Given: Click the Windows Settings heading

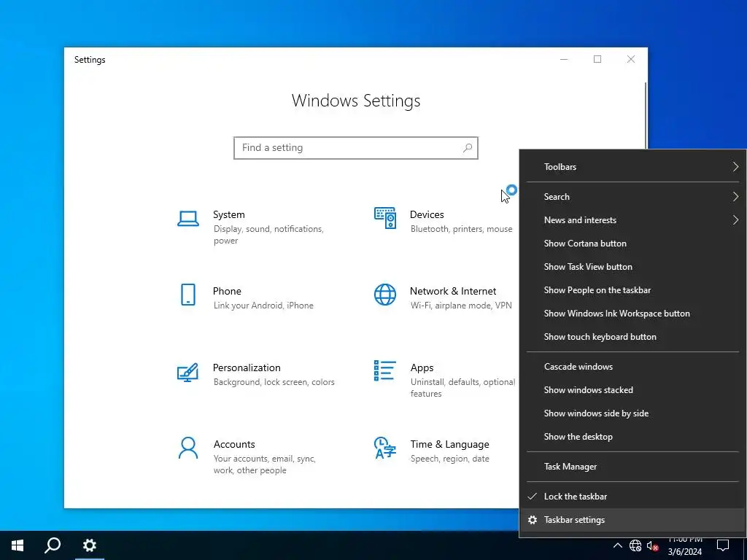Looking at the screenshot, I should click(x=356, y=101).
